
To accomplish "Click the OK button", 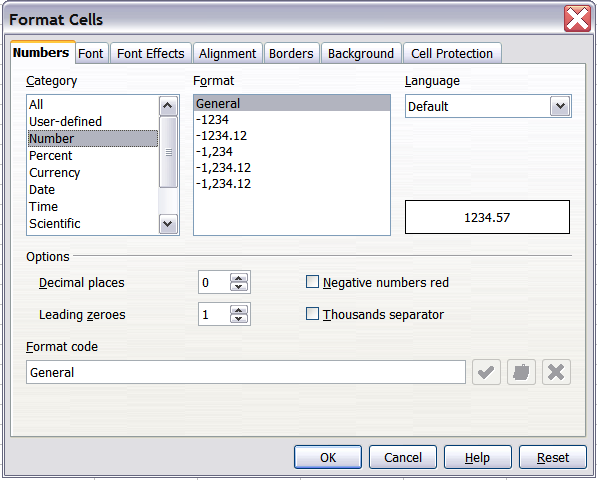I will click(328, 457).
